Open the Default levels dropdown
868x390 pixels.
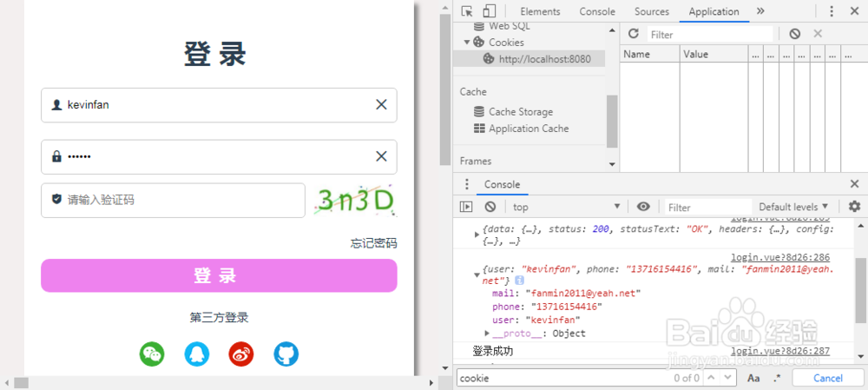tap(793, 207)
